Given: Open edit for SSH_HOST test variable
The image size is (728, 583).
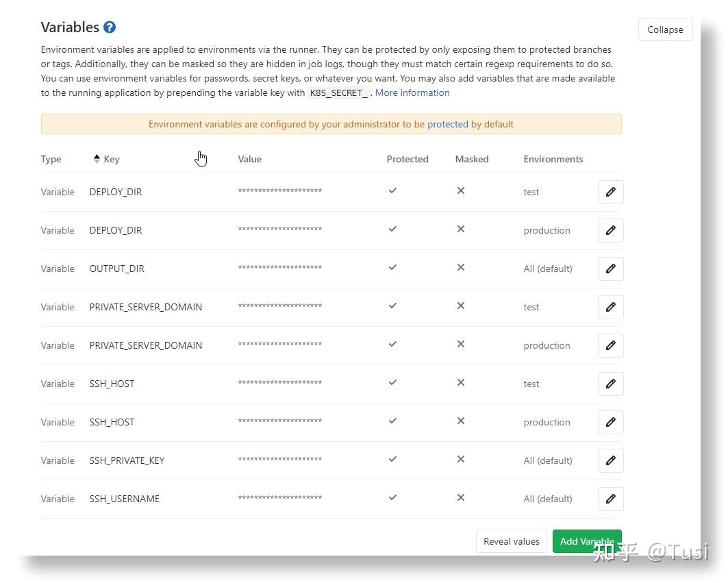Looking at the screenshot, I should pos(610,384).
